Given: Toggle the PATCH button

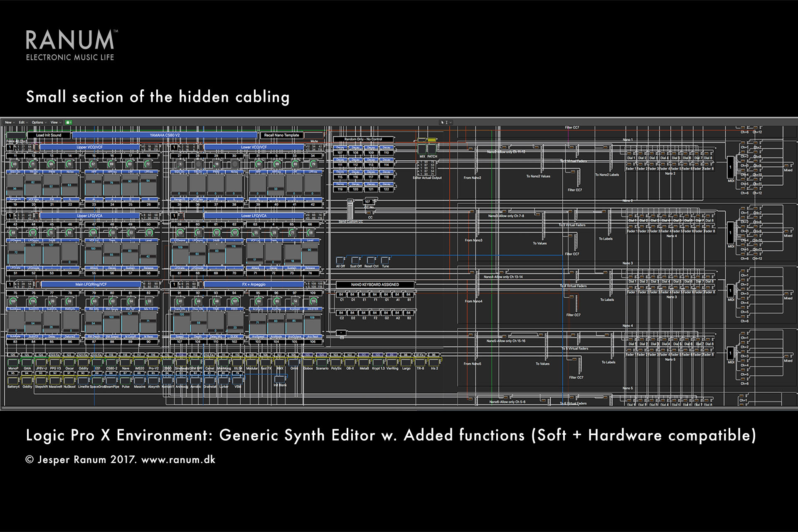Looking at the screenshot, I should point(432,149).
